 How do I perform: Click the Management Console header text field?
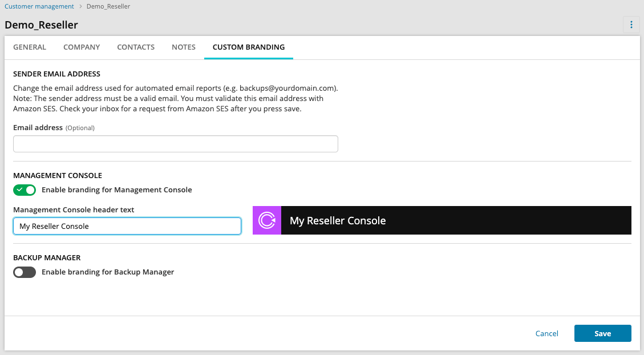pyautogui.click(x=127, y=226)
